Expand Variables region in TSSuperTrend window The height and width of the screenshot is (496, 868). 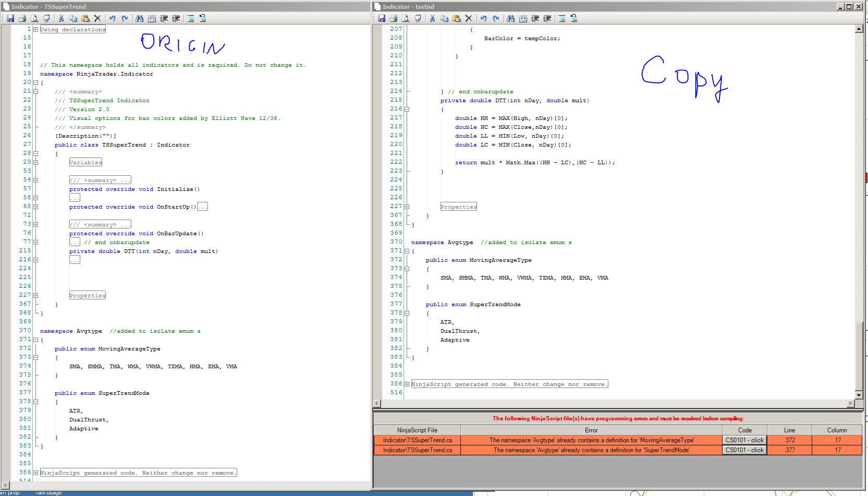click(35, 162)
